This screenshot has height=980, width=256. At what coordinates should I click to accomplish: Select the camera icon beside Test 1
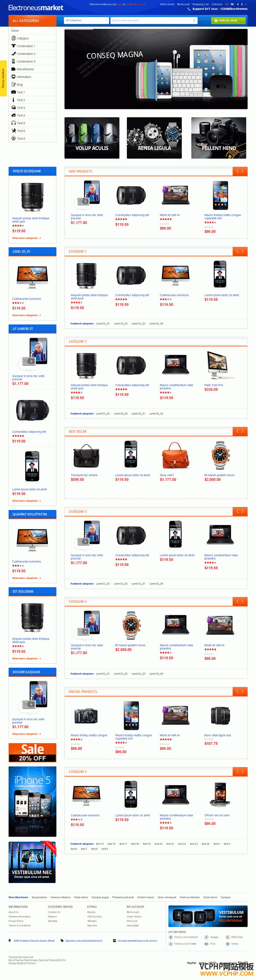point(14,92)
